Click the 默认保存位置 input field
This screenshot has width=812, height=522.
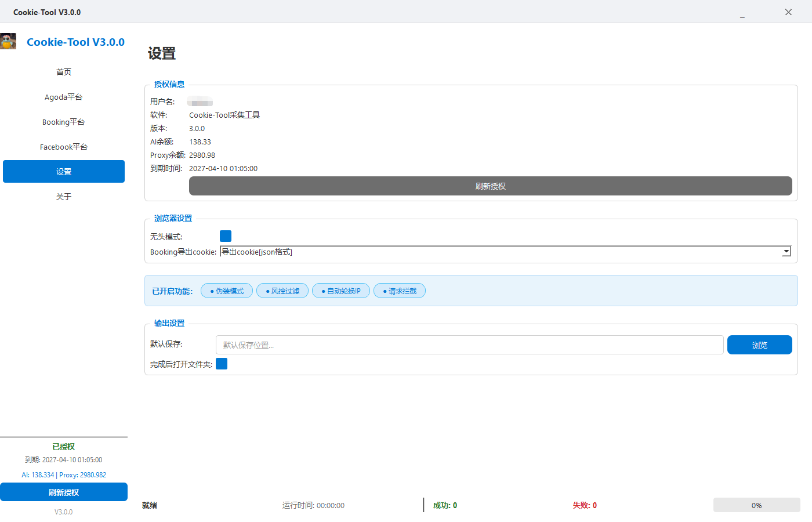469,345
